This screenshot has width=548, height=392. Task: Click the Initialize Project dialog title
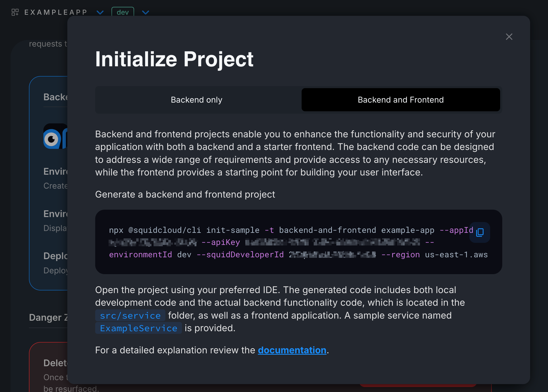tap(174, 59)
